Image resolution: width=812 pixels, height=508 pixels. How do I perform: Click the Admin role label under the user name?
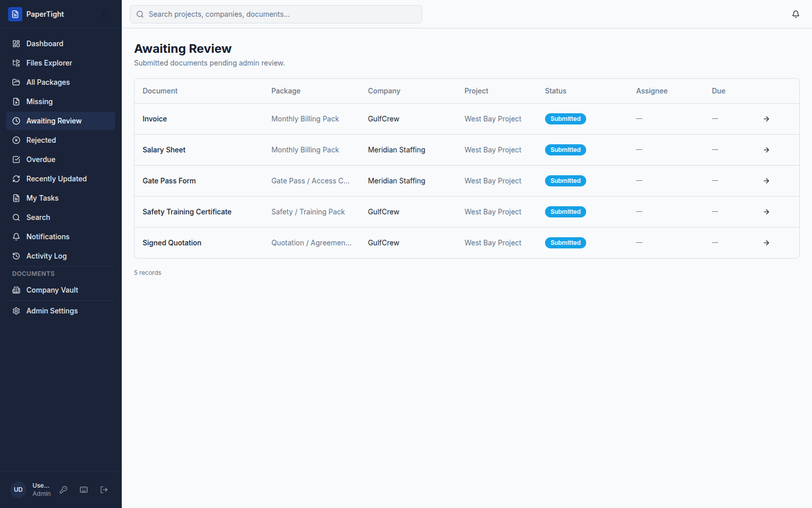(42, 494)
